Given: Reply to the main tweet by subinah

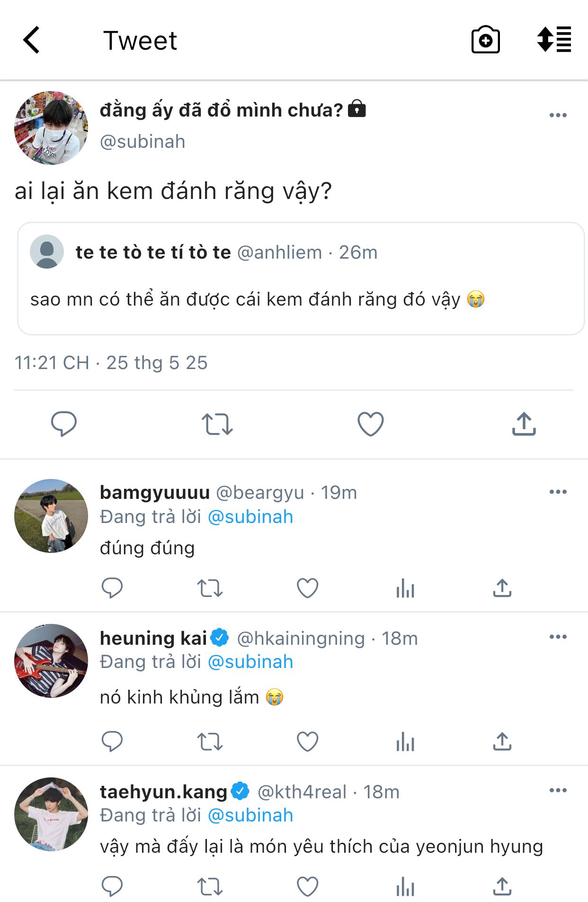Looking at the screenshot, I should 64,424.
